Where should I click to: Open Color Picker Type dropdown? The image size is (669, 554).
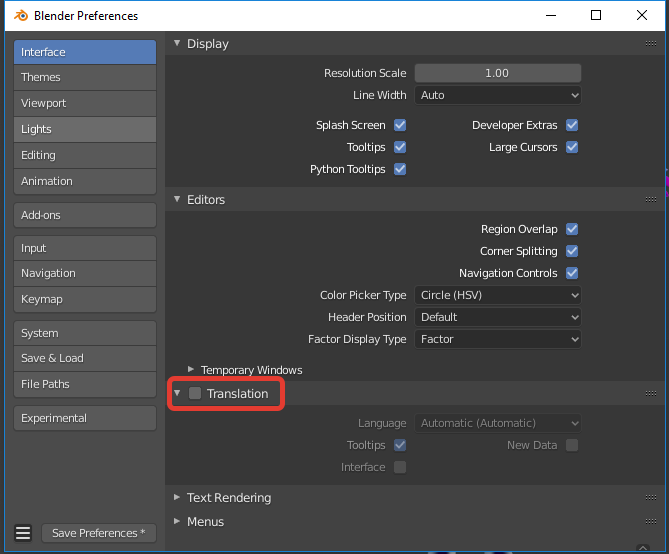click(497, 295)
